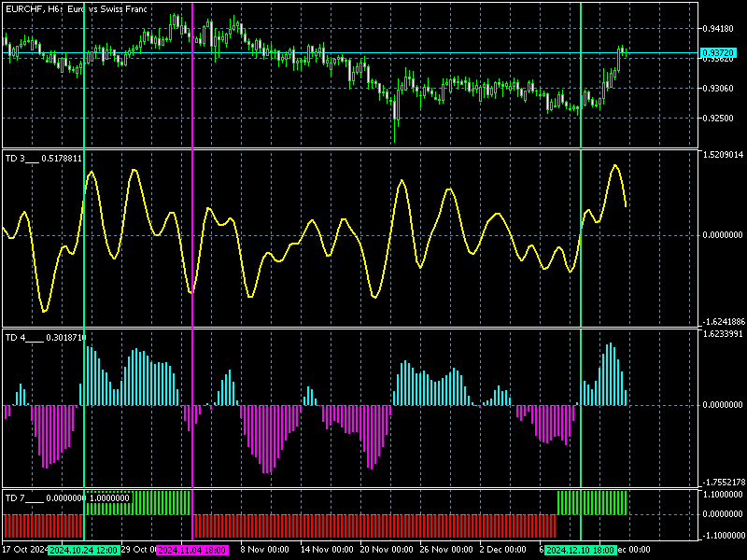The width and height of the screenshot is (747, 560).
Task: Click the 20 Nov 00:00 time axis label
Action: coord(387,550)
